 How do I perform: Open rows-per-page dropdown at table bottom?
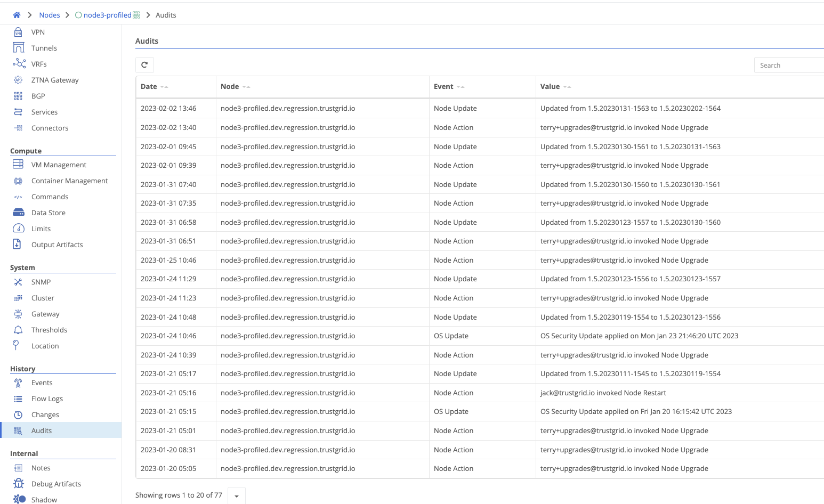click(x=237, y=495)
